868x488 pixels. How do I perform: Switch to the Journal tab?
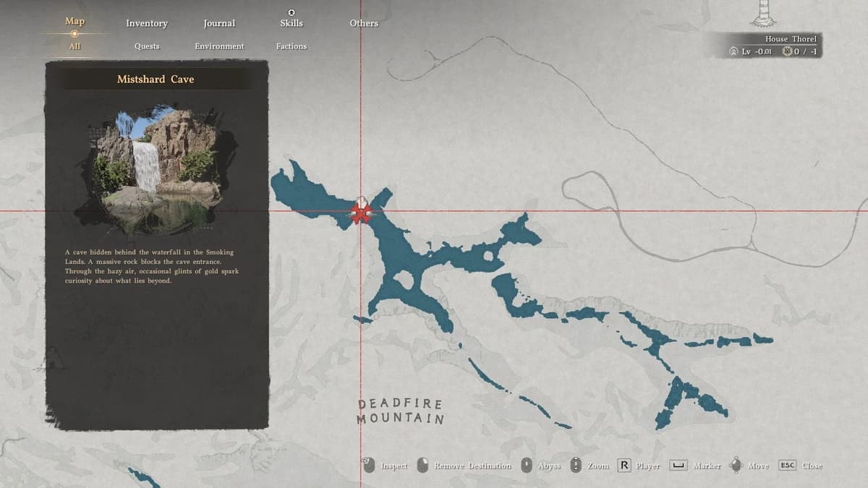point(219,23)
